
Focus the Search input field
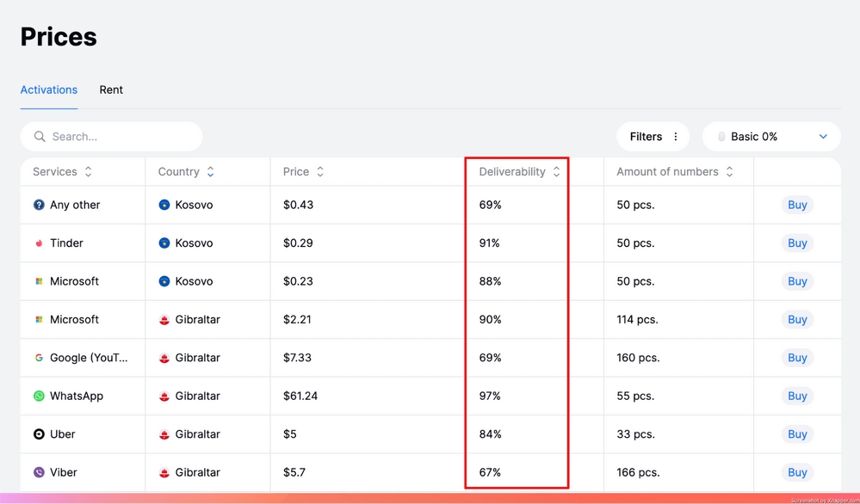tap(111, 137)
